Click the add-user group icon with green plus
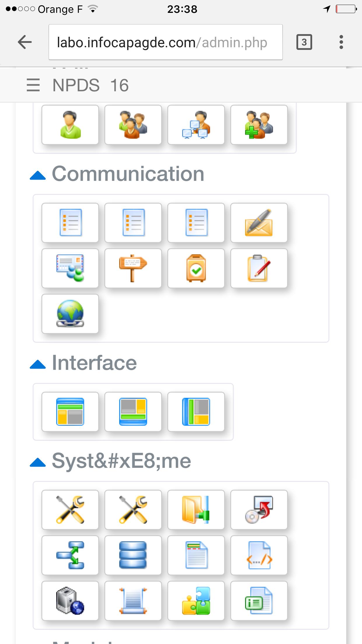The image size is (362, 644). click(259, 125)
